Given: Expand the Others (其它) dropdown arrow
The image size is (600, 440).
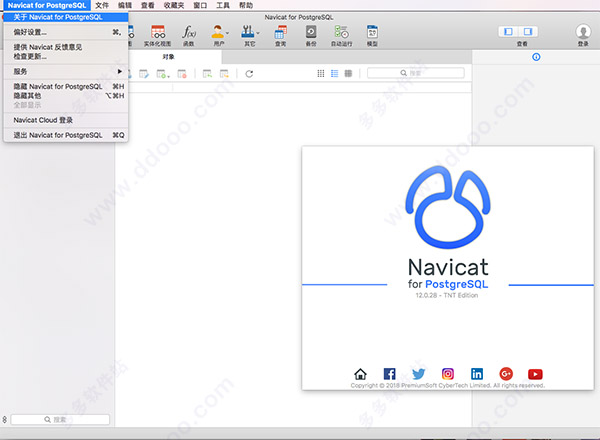Looking at the screenshot, I should point(258,33).
